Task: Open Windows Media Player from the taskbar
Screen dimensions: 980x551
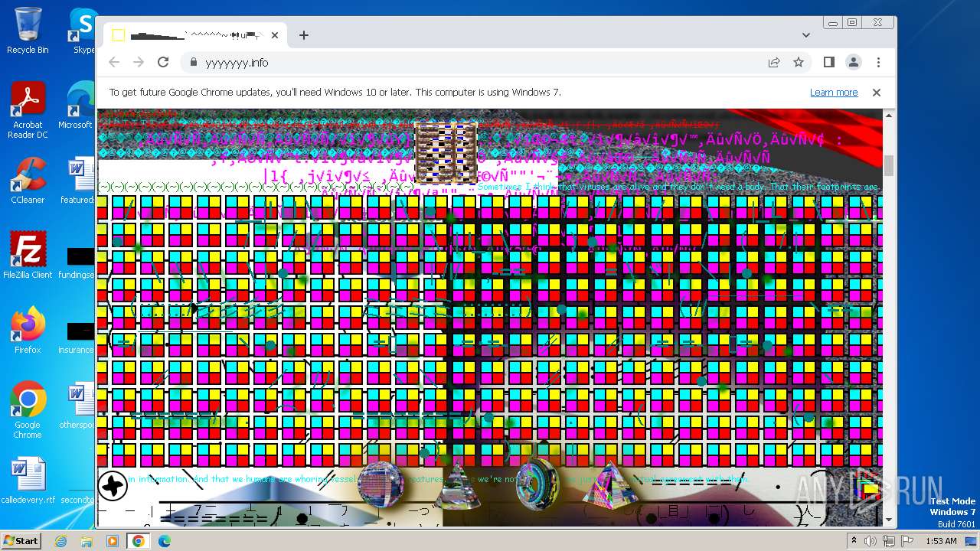Action: [113, 541]
